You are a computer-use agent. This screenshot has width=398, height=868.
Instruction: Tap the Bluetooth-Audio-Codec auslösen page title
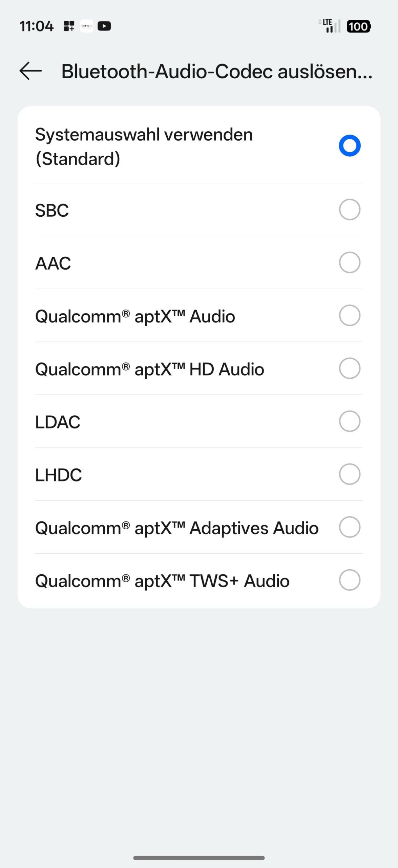(x=217, y=72)
